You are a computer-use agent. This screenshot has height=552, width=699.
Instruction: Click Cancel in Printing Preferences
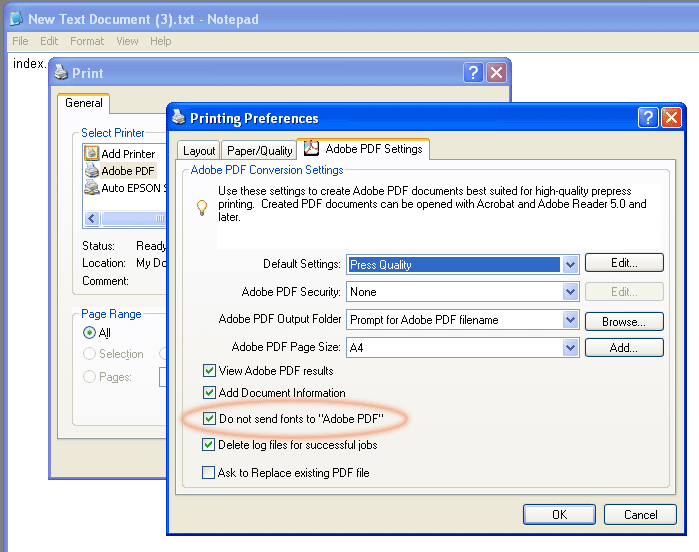tap(640, 515)
